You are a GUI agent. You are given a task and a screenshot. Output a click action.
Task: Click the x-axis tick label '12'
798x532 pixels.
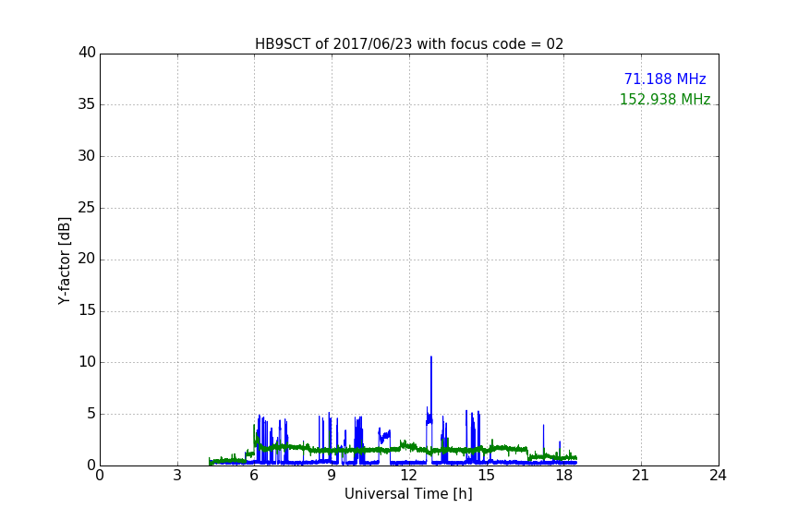click(x=409, y=476)
